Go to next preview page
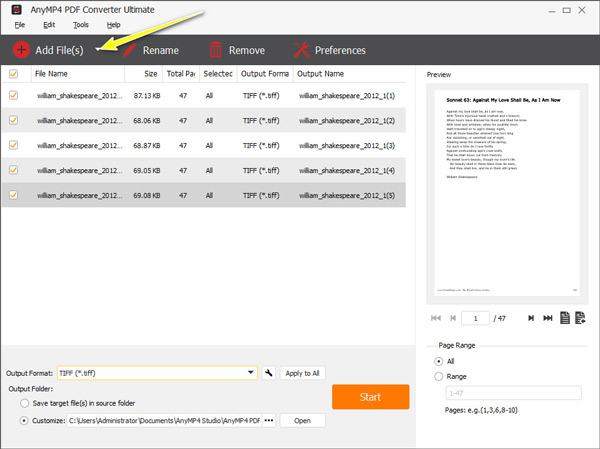Screen dimensions: 600x449 (531, 318)
